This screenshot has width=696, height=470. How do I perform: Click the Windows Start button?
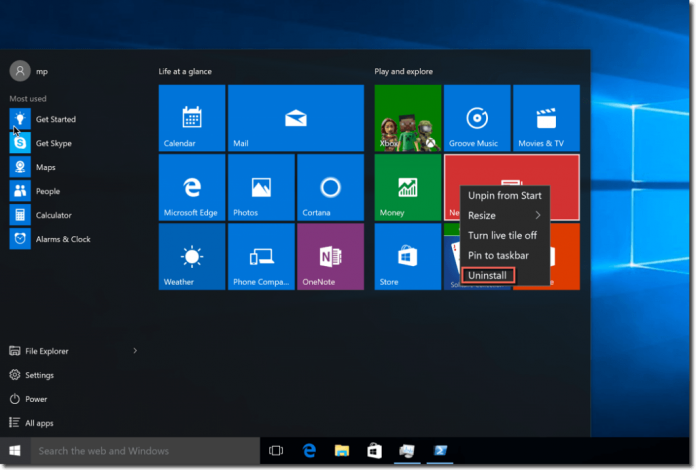click(x=15, y=451)
